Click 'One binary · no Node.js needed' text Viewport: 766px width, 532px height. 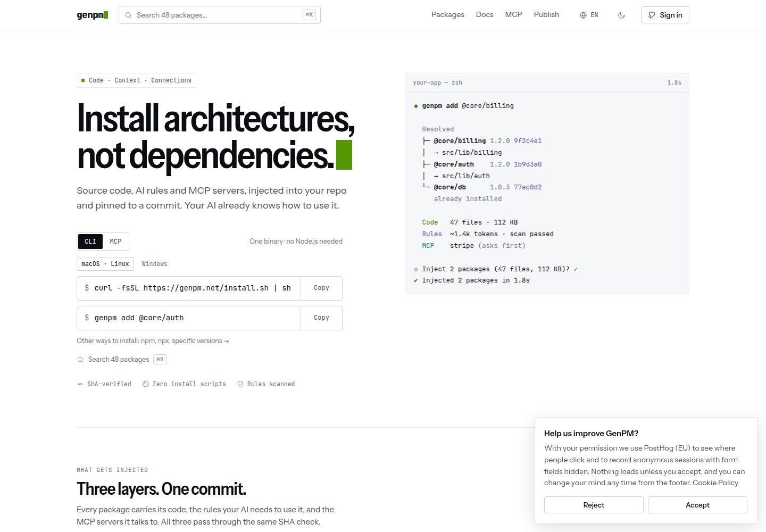[x=296, y=242]
